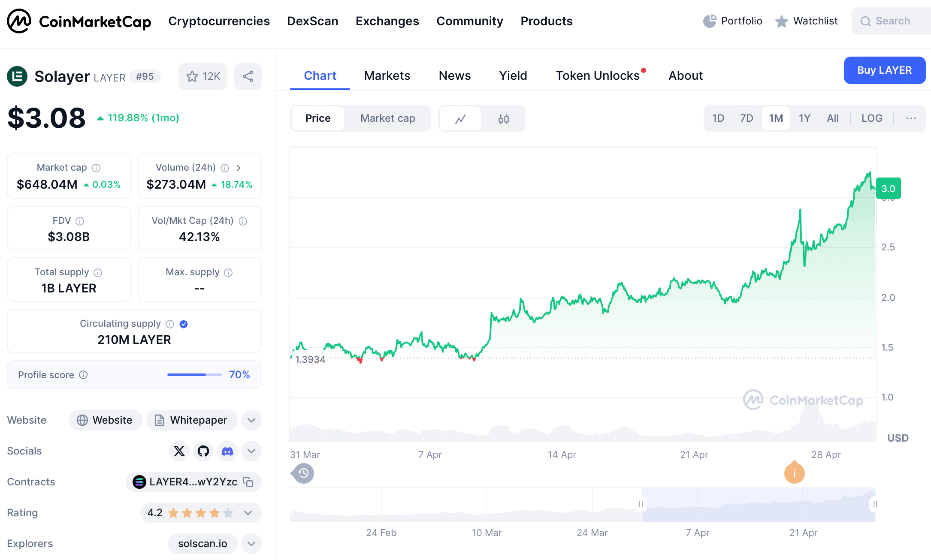Switch to the Yield tab

click(x=513, y=76)
